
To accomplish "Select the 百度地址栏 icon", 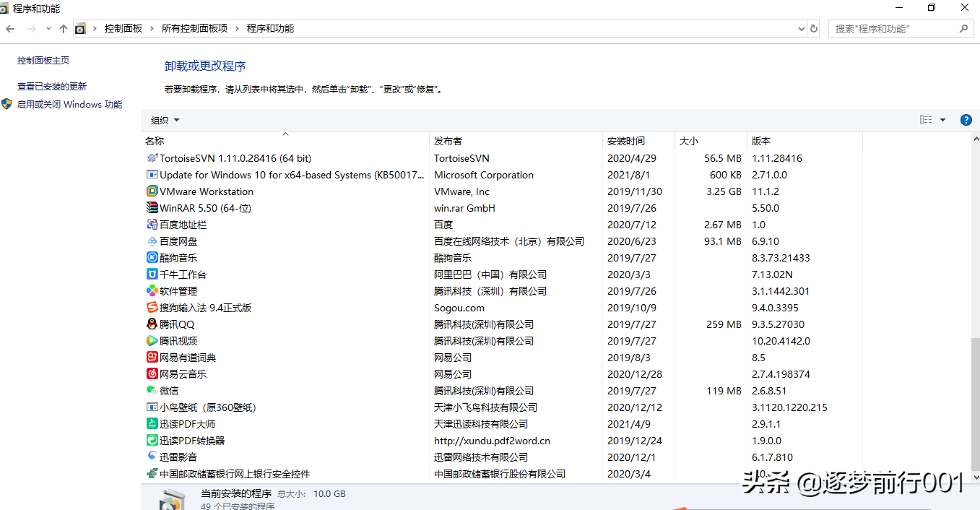I will pyautogui.click(x=152, y=225).
